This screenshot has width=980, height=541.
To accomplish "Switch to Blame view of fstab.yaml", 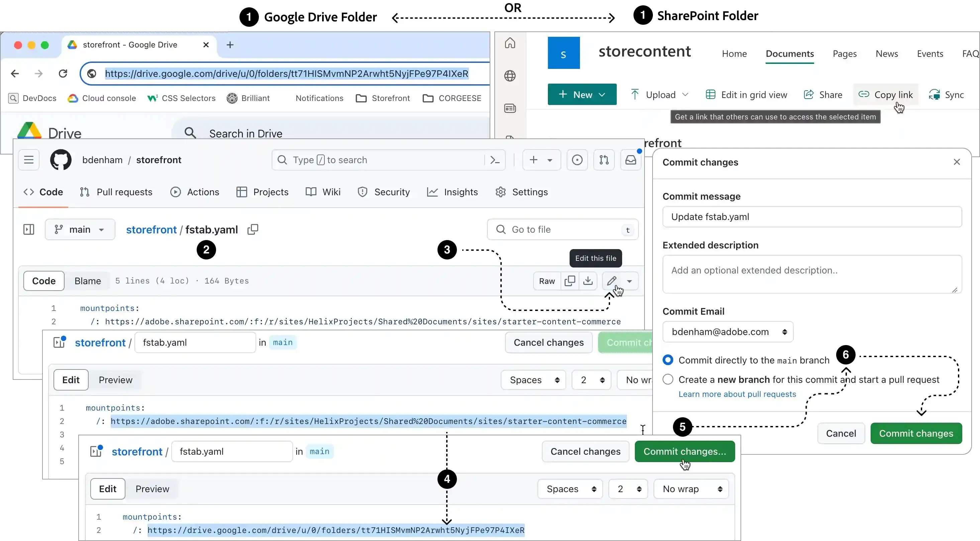I will tap(88, 281).
